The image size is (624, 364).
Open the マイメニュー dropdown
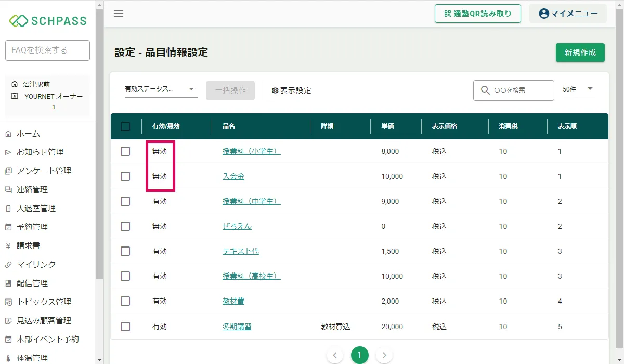pos(568,14)
